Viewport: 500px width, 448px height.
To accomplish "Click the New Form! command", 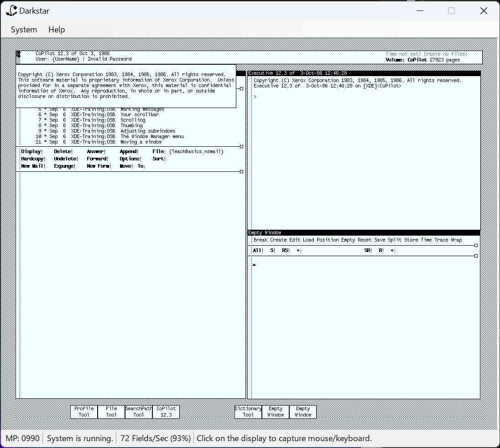I will click(99, 166).
